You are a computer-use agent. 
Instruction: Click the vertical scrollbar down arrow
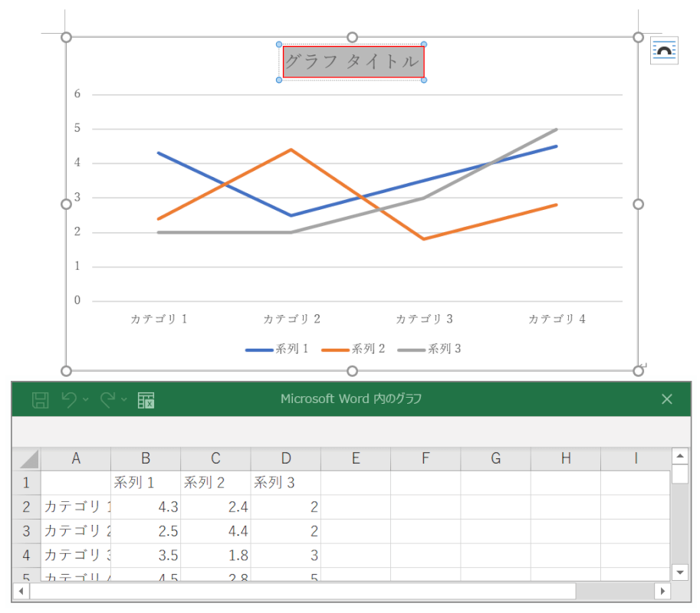pyautogui.click(x=679, y=572)
